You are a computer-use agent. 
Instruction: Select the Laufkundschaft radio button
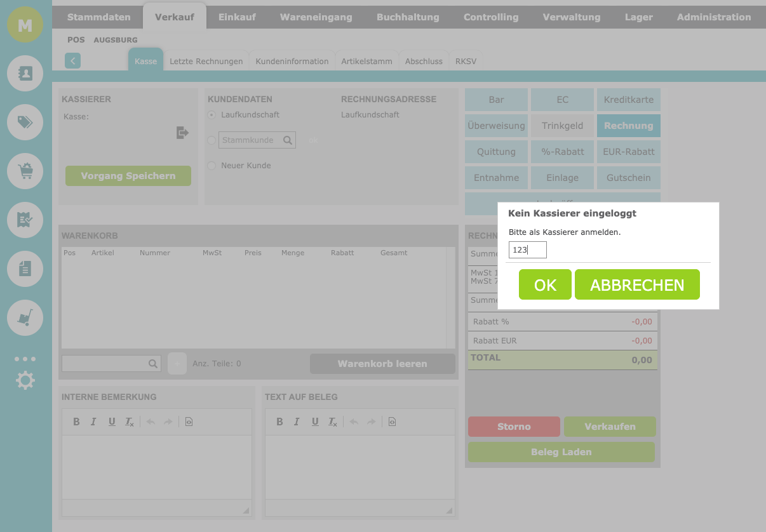pos(212,115)
